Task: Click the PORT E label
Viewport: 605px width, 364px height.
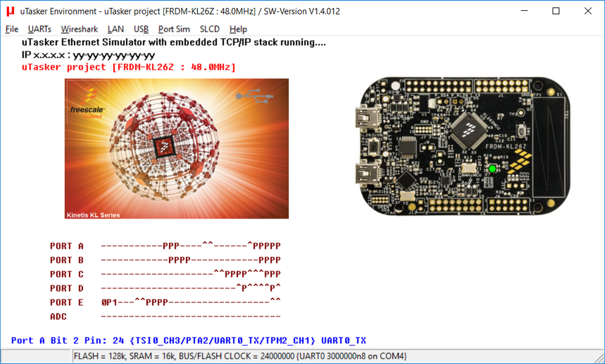Action: pyautogui.click(x=67, y=302)
